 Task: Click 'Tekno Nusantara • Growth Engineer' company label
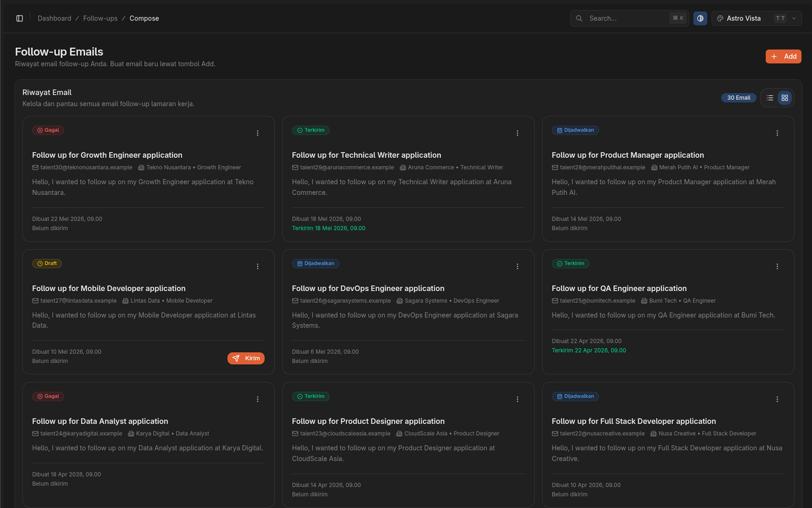coord(193,167)
